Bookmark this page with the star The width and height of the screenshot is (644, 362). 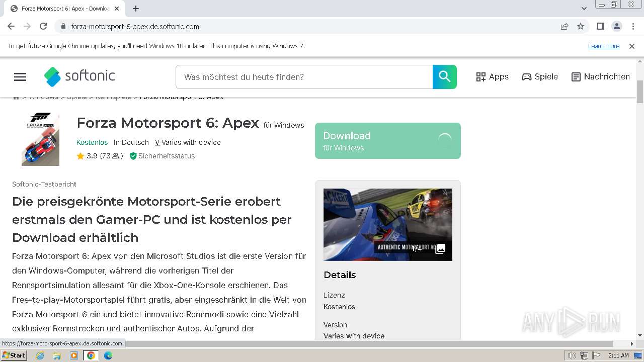pos(581,27)
